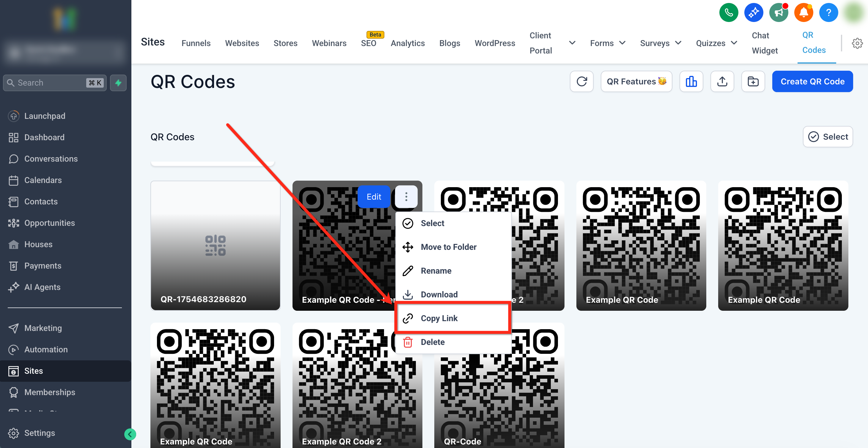
Task: Click the lightning quick actions icon
Action: click(x=118, y=83)
